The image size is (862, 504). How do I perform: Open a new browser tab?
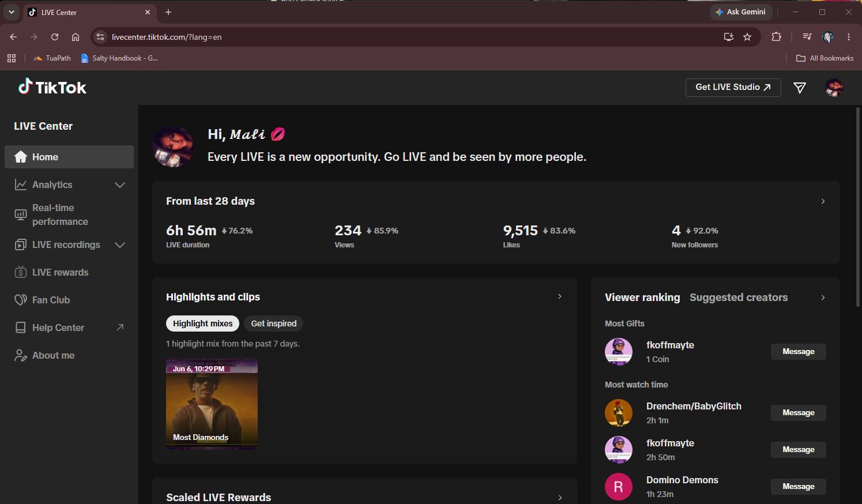coord(168,12)
